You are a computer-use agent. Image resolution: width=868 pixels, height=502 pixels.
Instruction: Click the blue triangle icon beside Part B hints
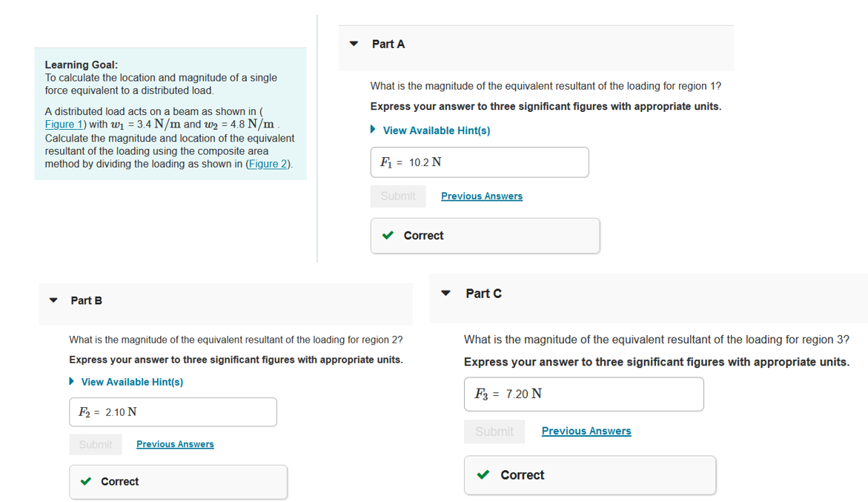tap(72, 381)
